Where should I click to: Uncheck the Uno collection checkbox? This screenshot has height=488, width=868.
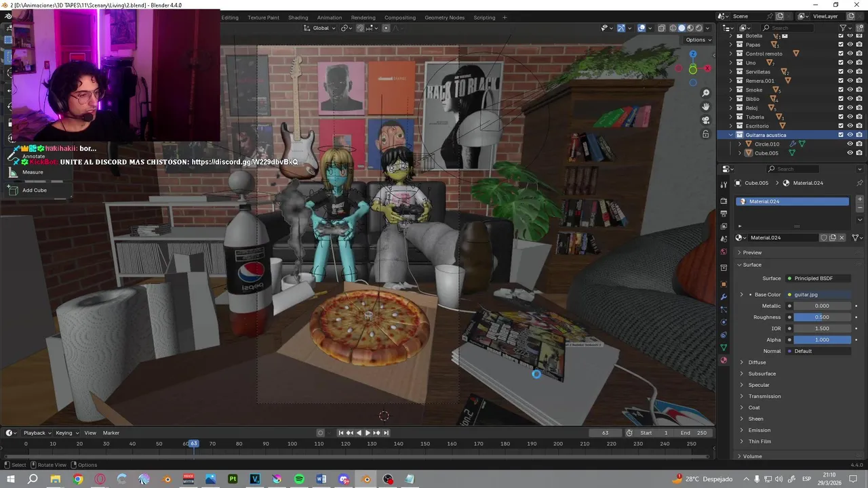(x=841, y=62)
